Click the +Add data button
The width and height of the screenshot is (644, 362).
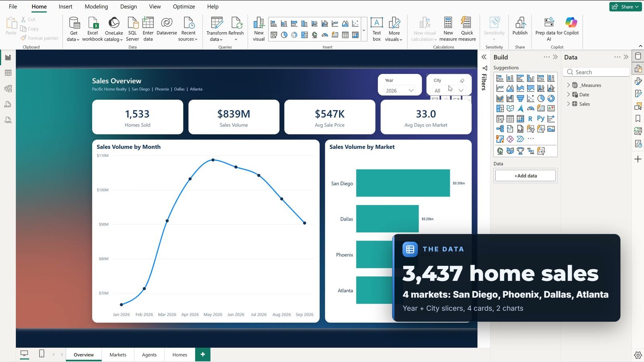(525, 176)
